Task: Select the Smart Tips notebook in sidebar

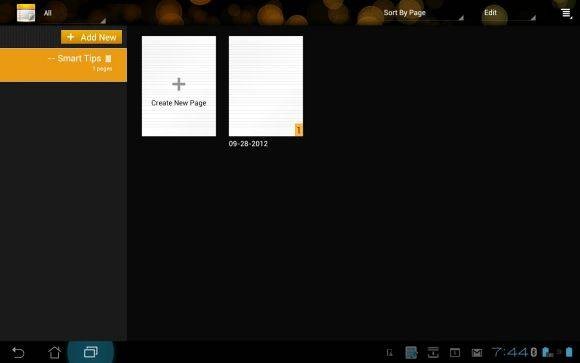Action: click(63, 65)
